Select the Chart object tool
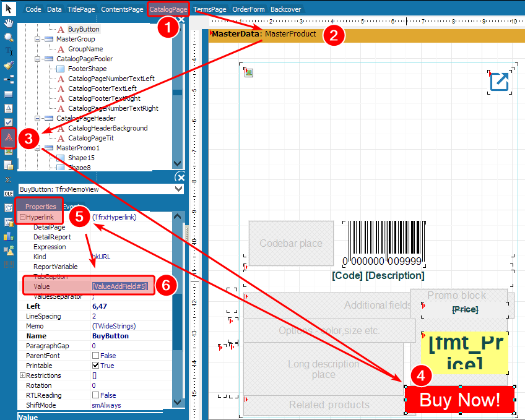The image size is (525, 420). pos(9,236)
